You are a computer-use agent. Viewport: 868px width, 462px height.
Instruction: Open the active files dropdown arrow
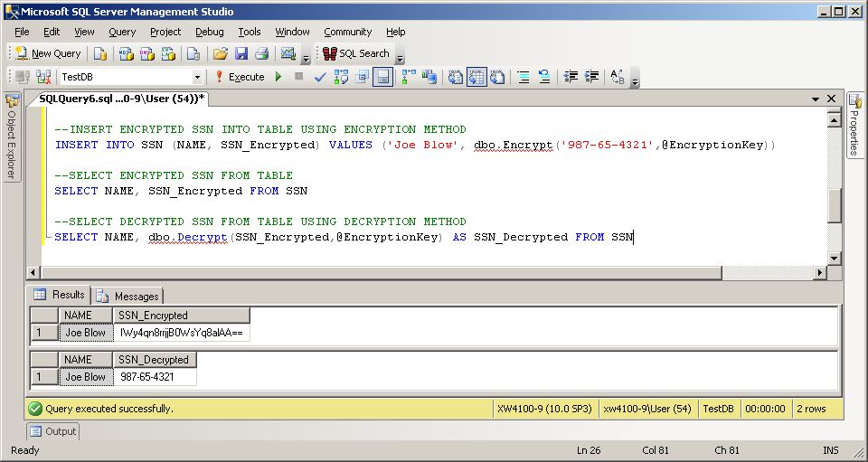tap(816, 99)
